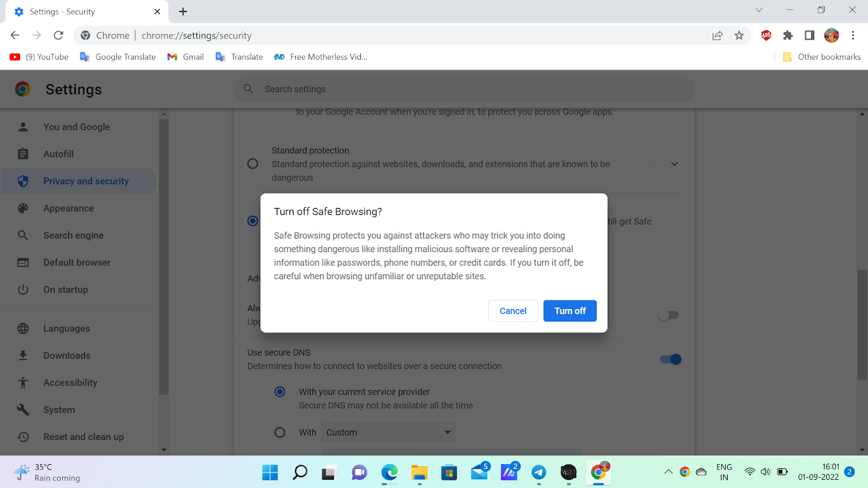Open the Windows Start menu
868x488 pixels.
tap(270, 472)
